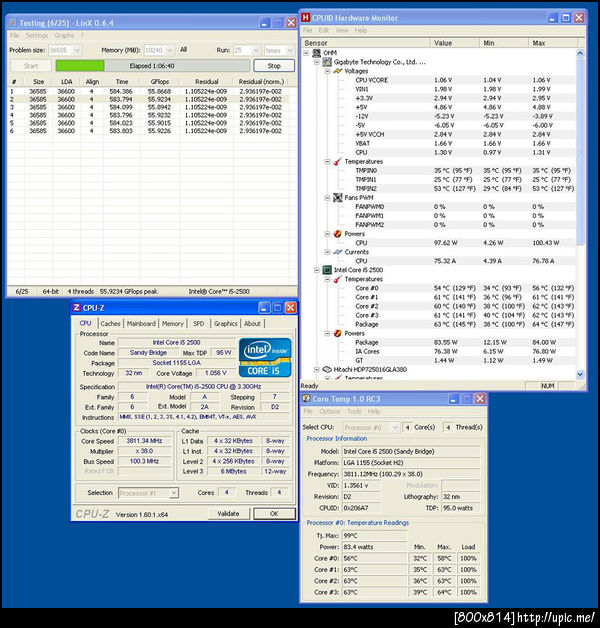
Task: Click the Core i5 Temperatures thermometer icon
Action: pos(338,279)
